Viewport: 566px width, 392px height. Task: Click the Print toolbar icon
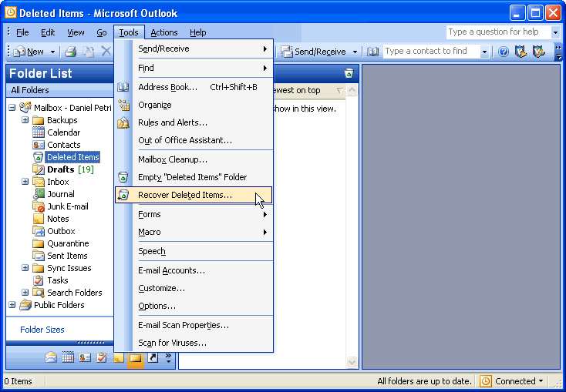(x=70, y=52)
